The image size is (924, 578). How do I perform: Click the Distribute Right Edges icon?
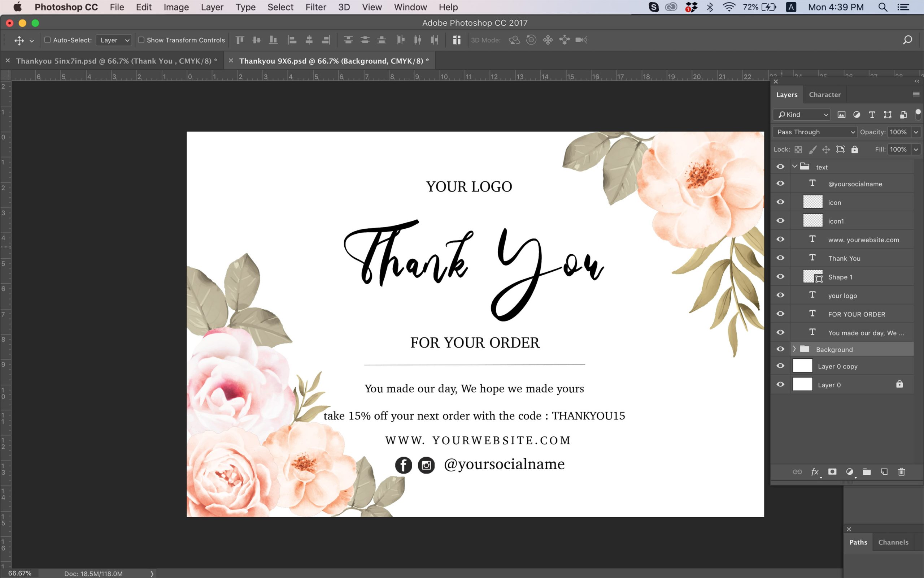(x=435, y=40)
